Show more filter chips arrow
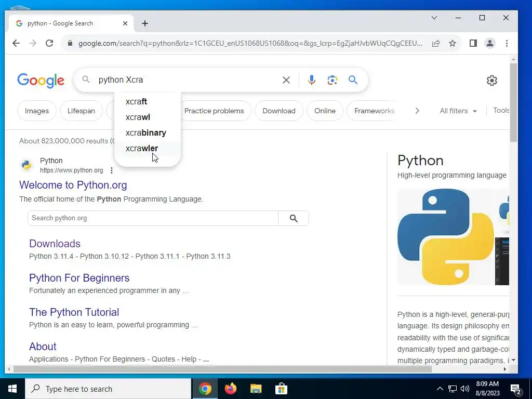532x399 pixels. pos(417,111)
